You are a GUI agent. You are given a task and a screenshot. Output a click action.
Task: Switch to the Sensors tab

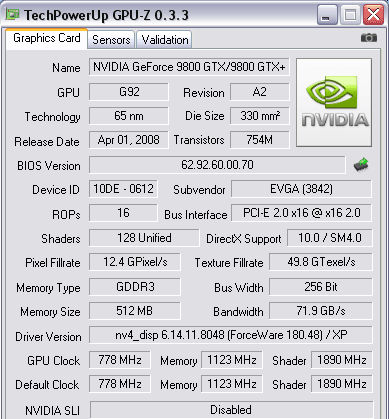click(111, 40)
